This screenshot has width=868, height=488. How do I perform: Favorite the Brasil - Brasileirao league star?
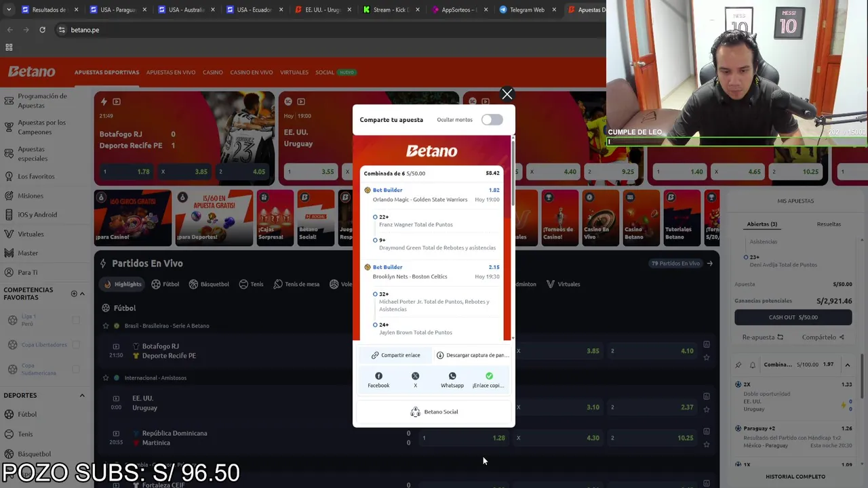point(105,326)
